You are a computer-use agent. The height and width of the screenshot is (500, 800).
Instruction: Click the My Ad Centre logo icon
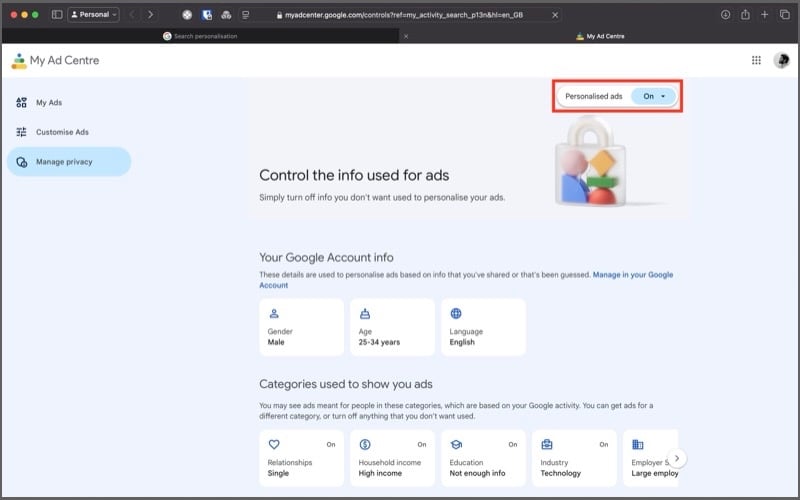[19, 61]
